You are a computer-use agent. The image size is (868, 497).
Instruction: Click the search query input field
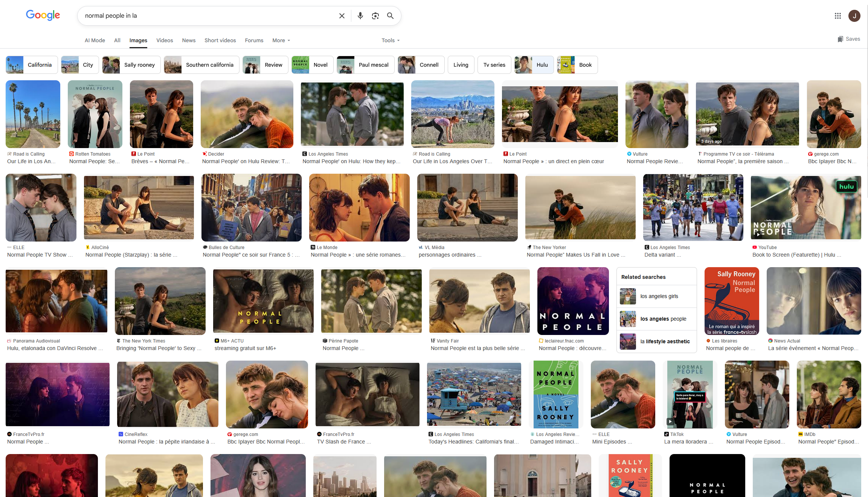point(207,16)
